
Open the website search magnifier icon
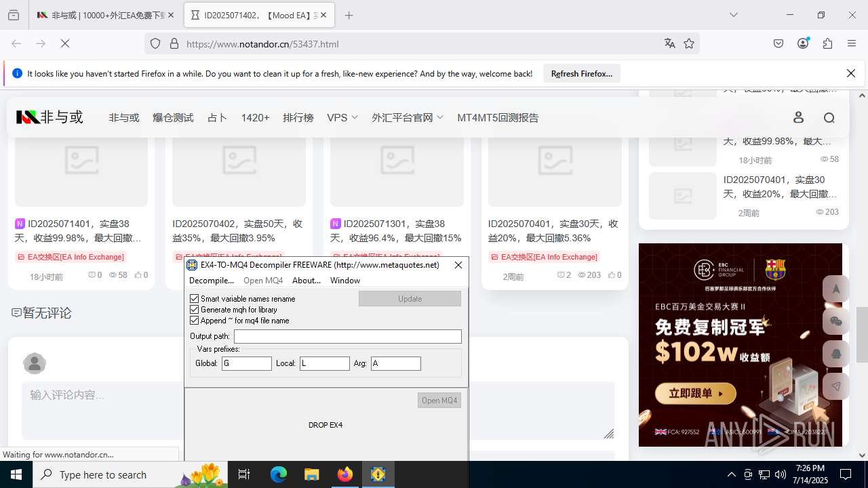829,117
